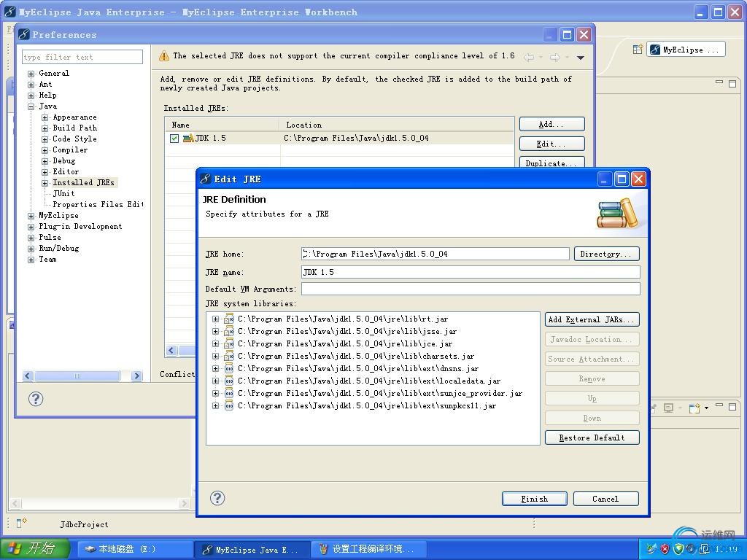Click the dnsns.jar library icon

tap(229, 368)
